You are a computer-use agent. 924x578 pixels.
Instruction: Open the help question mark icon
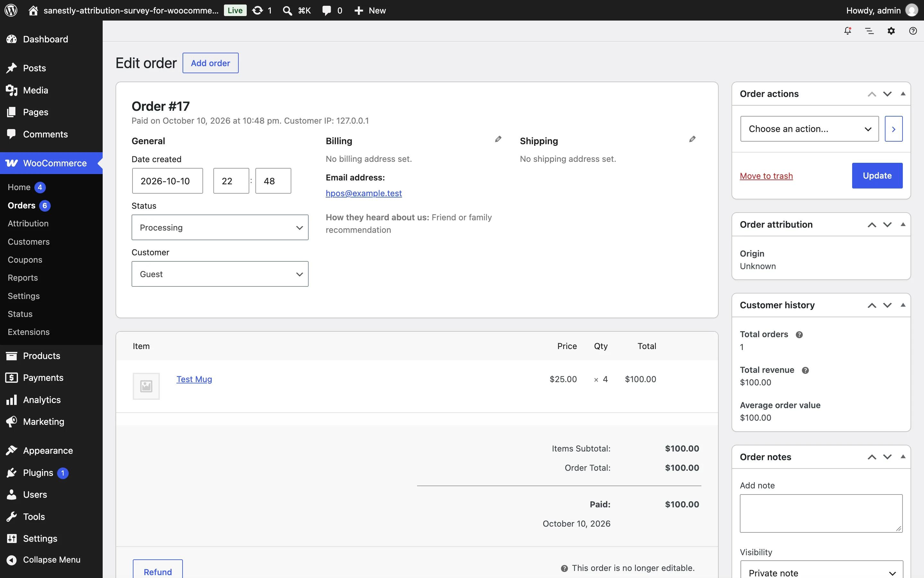pos(913,31)
